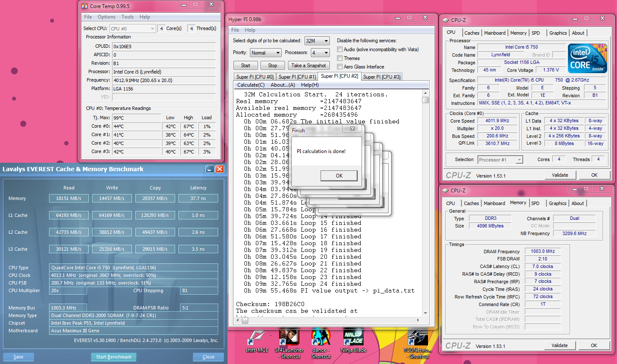Open the shift-MCE desktop shortcut
The width and height of the screenshot is (617, 364).
pos(257,341)
